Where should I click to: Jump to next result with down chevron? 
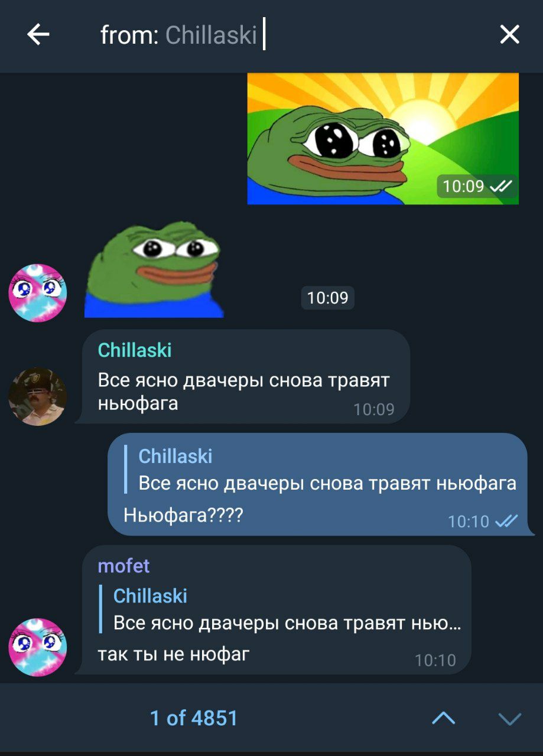(x=509, y=718)
